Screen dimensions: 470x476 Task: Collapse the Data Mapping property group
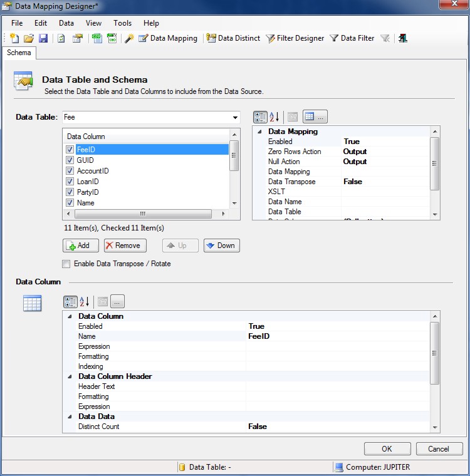259,132
